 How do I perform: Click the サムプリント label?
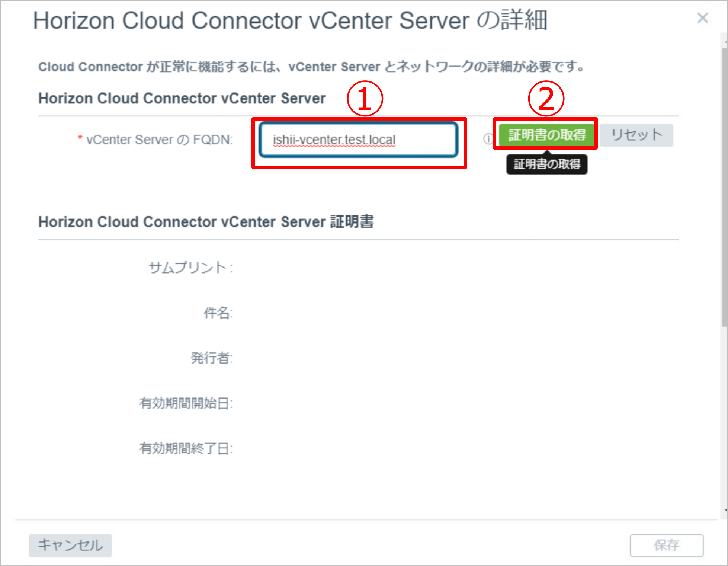pyautogui.click(x=191, y=267)
